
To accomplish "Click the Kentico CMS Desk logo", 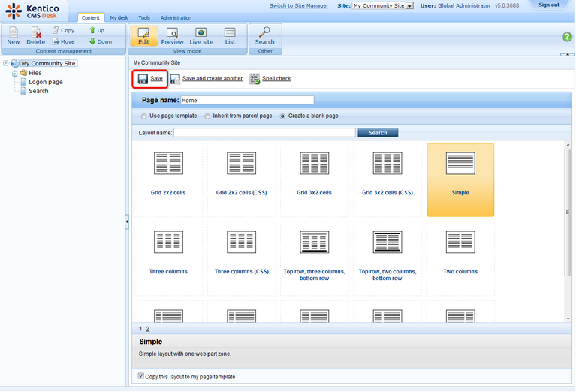I will 32,11.
